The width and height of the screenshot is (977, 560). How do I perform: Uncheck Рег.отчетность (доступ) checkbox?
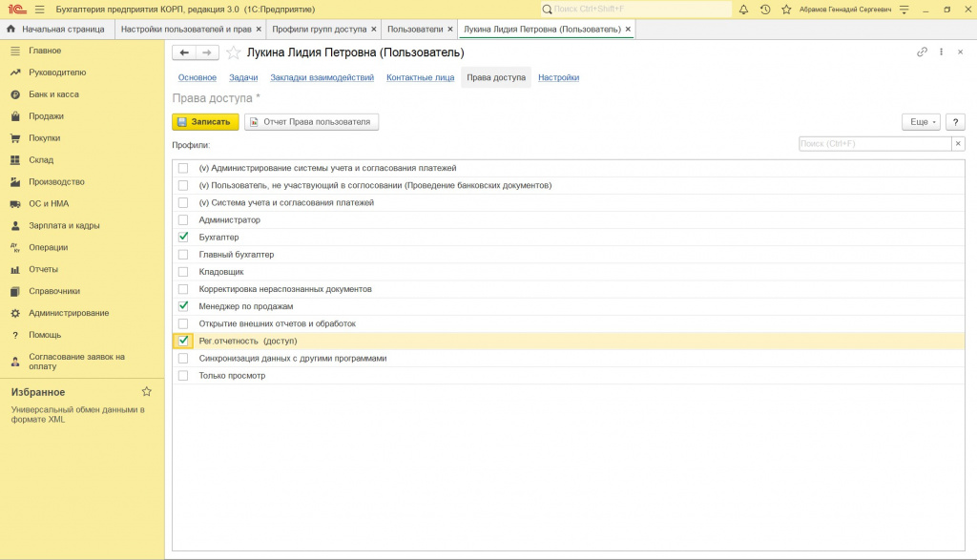coord(182,341)
